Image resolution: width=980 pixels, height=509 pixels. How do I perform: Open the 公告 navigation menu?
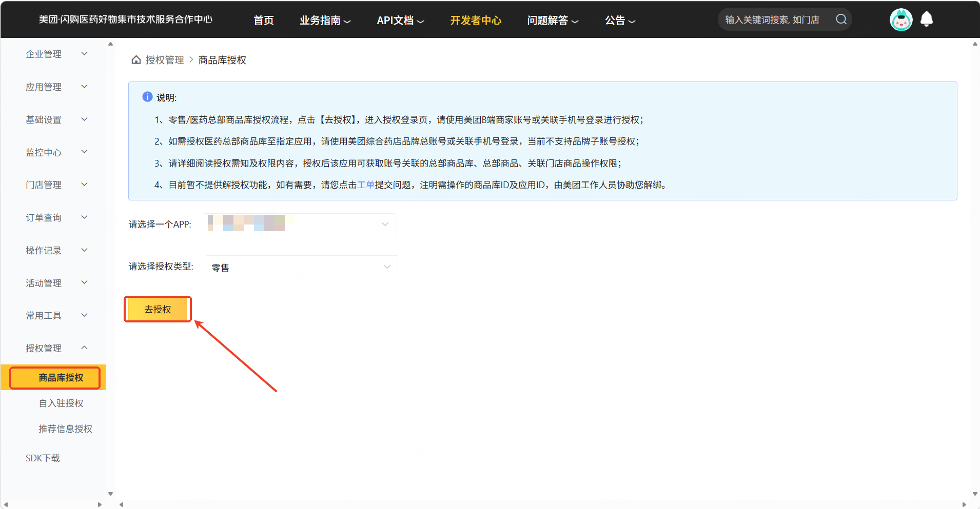pos(620,21)
